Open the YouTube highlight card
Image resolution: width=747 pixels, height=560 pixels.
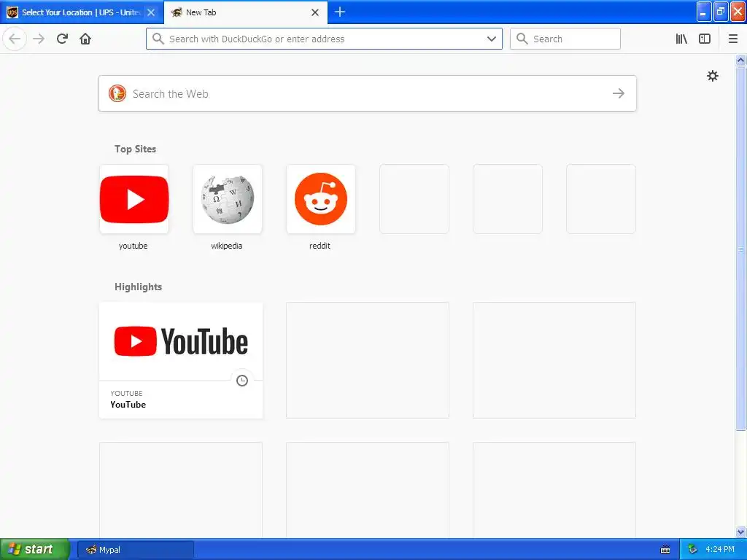point(181,360)
